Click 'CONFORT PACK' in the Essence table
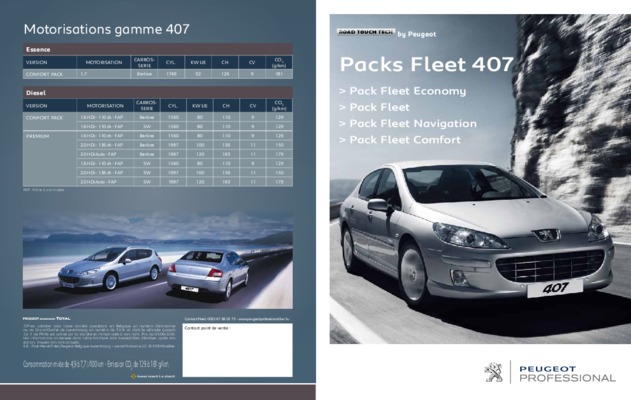The height and width of the screenshot is (400, 631). [x=44, y=74]
